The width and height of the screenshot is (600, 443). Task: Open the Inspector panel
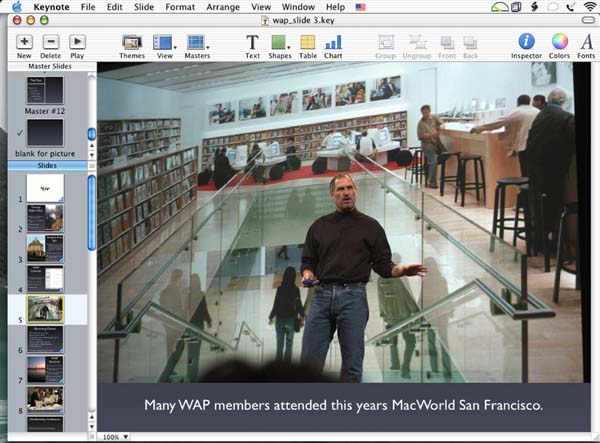click(x=526, y=42)
